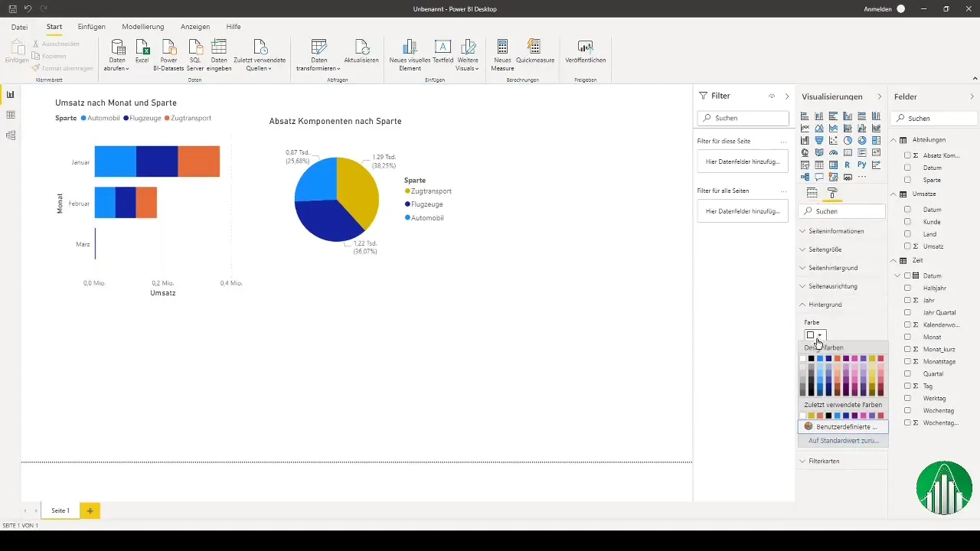Open the Daten abrufen icon

[117, 47]
